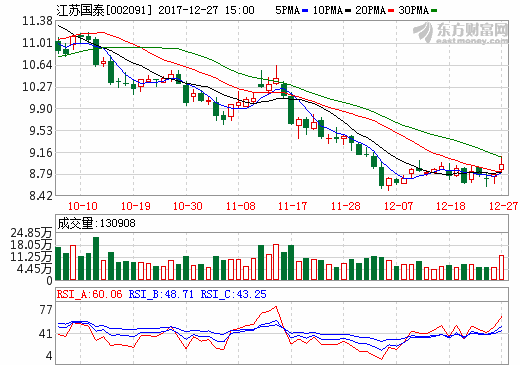Click the RSI_B:48.71 indicator label
The image size is (520, 365).
(x=161, y=294)
